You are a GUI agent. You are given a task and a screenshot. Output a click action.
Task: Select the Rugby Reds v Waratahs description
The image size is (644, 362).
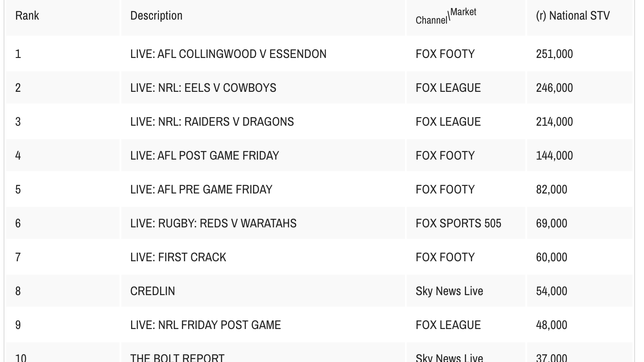pyautogui.click(x=213, y=223)
